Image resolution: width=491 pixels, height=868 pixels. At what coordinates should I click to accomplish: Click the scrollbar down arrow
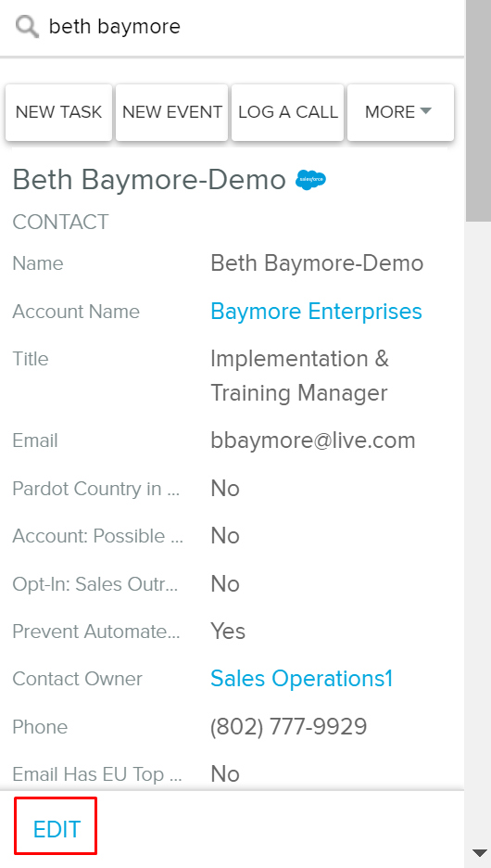(x=478, y=851)
